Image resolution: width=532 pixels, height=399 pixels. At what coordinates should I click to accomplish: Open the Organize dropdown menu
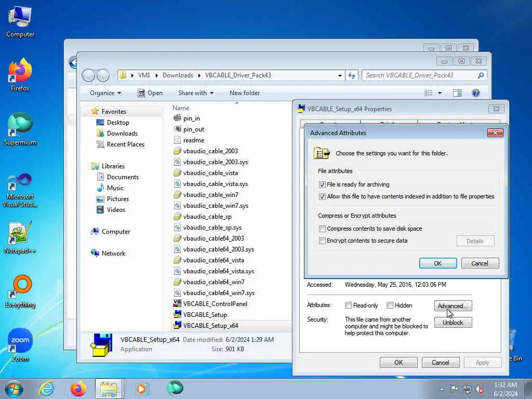105,93
